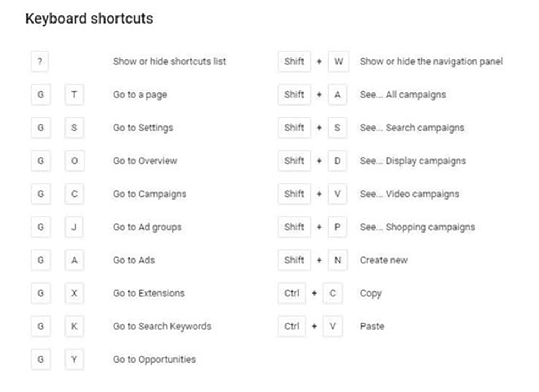Image resolution: width=539 pixels, height=392 pixels.
Task: Click the 'Show or hide shortcuts list' text
Action: pyautogui.click(x=169, y=62)
